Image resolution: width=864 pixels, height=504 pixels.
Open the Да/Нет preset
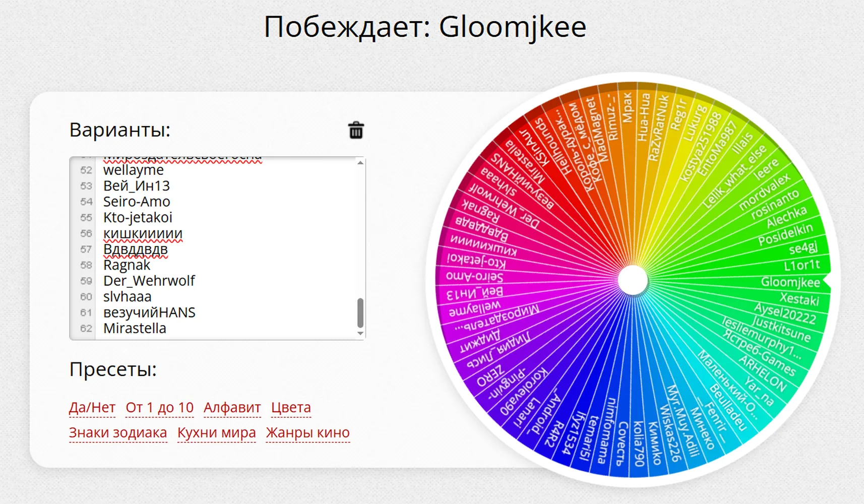(x=92, y=407)
